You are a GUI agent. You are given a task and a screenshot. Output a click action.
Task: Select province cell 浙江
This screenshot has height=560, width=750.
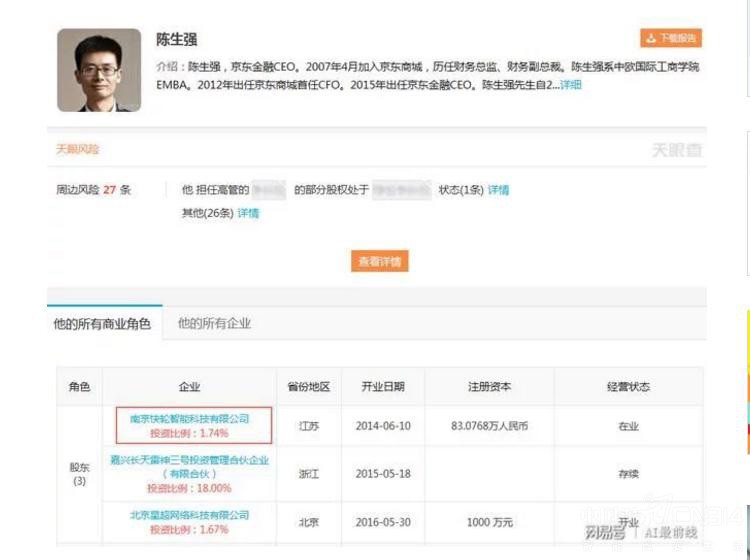click(x=309, y=473)
